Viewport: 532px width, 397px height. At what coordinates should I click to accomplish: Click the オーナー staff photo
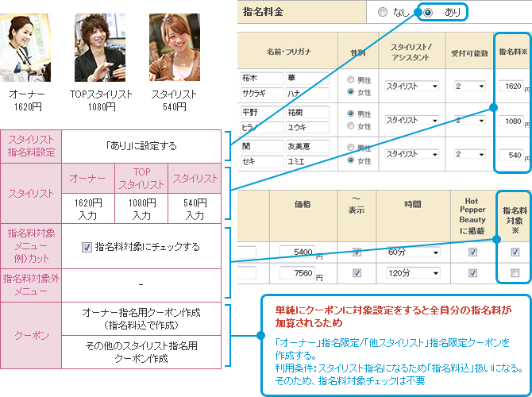click(x=25, y=48)
